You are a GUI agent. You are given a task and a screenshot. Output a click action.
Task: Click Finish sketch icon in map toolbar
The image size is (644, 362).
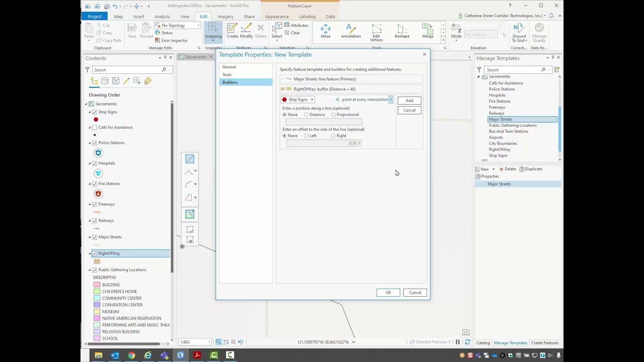190,230
